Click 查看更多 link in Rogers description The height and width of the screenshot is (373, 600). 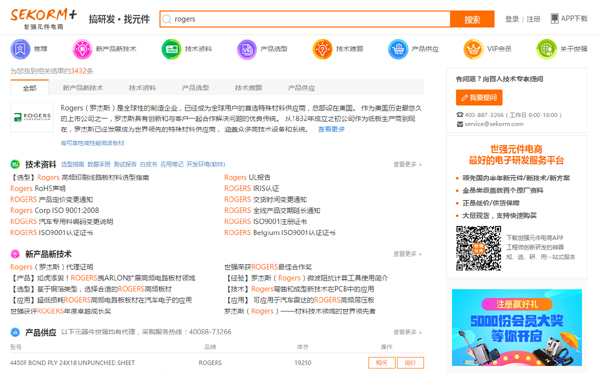tap(331, 129)
